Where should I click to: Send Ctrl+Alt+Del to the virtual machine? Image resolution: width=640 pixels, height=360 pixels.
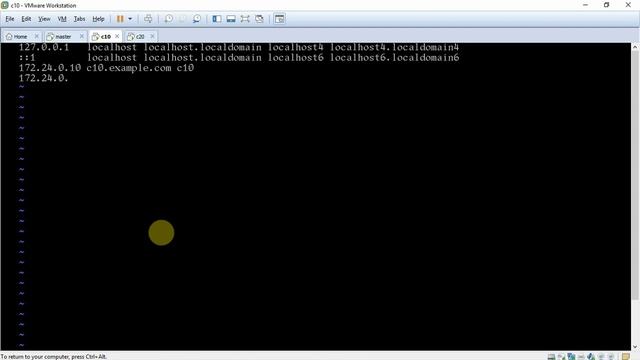148,19
